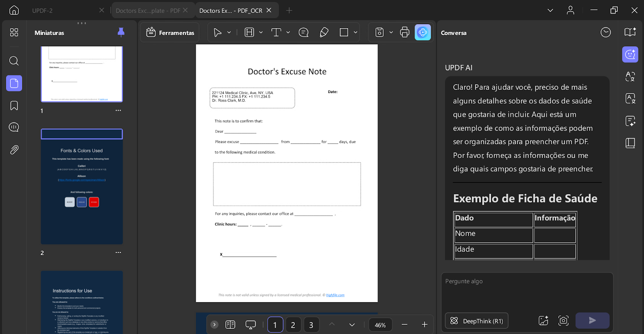Screen dimensions: 644x334
Task: Send the chat message
Action: pos(592,320)
